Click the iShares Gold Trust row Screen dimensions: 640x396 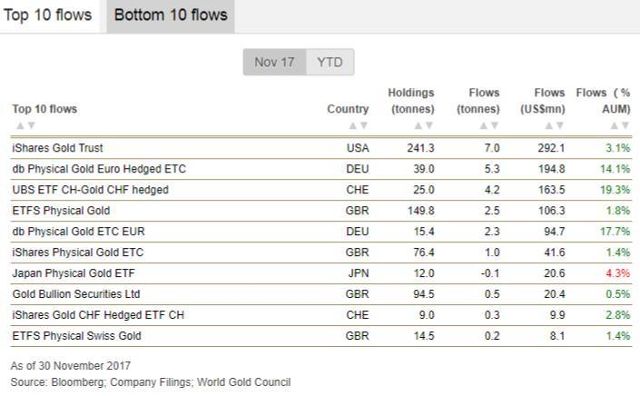[x=321, y=148]
